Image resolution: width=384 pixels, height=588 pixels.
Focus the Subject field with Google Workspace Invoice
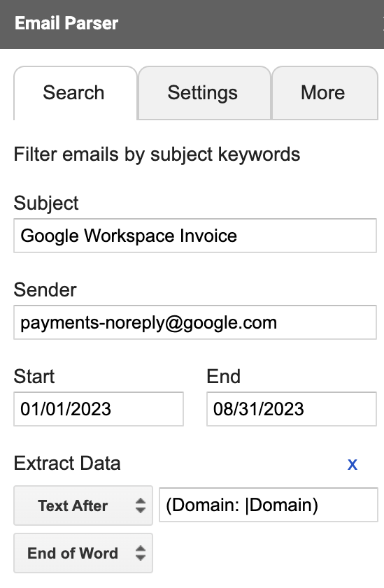click(195, 236)
